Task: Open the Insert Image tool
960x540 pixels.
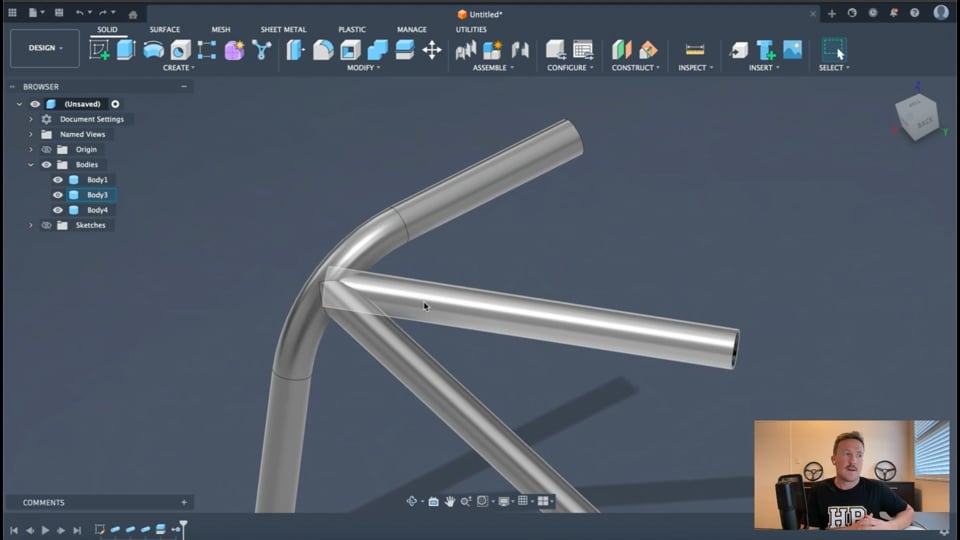Action: tap(793, 50)
